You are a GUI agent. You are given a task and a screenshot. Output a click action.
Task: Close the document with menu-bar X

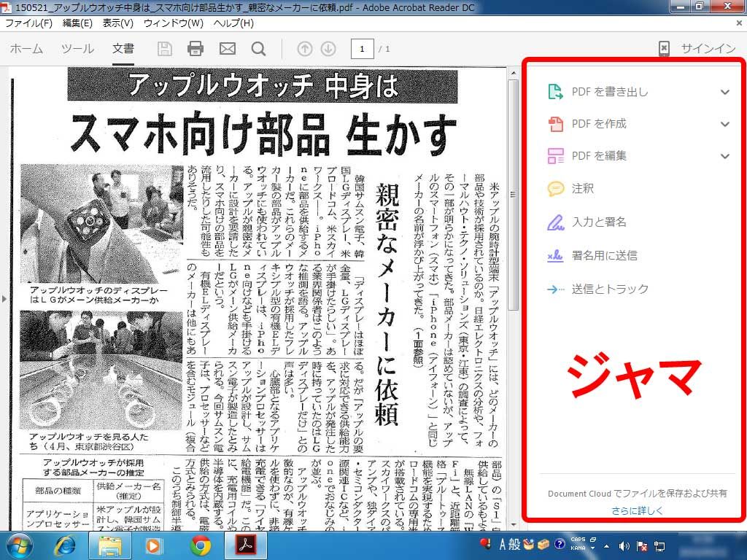[739, 23]
